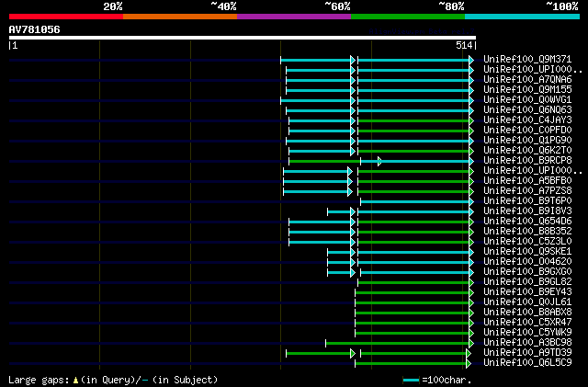The image size is (588, 387).
Task: Select the UniRef100_C5XR47 label
Action: 527,323
